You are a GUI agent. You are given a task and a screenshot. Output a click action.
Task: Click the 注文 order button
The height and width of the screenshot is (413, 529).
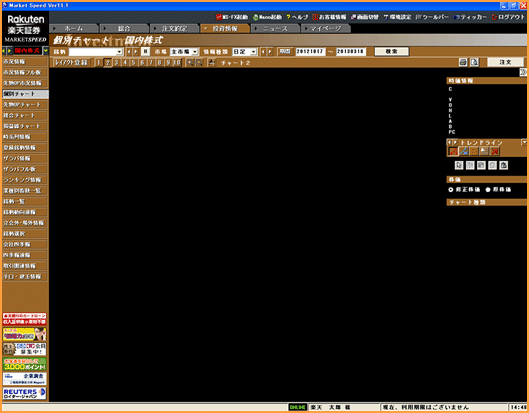[505, 62]
